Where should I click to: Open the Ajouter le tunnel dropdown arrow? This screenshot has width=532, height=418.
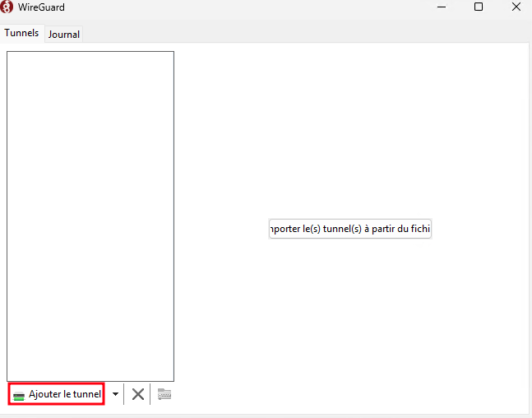(x=115, y=394)
